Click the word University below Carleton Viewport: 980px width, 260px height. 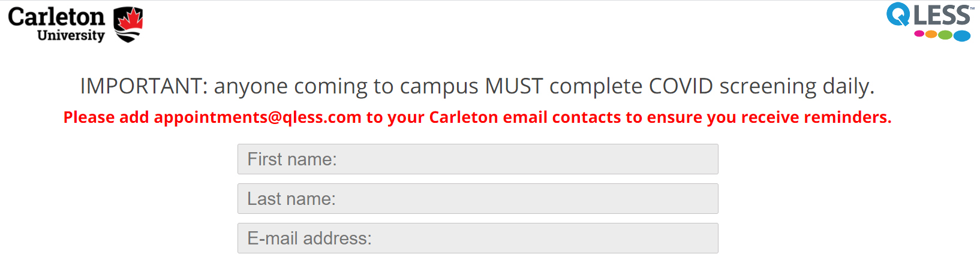click(x=71, y=35)
